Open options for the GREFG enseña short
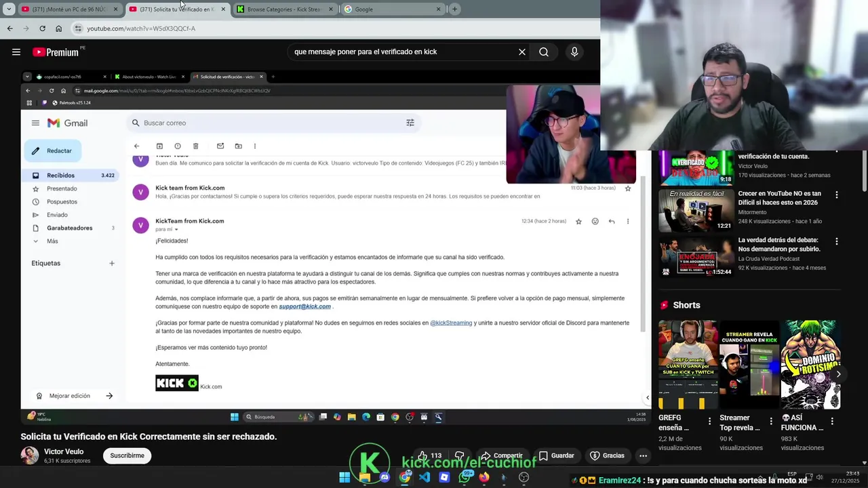 [x=710, y=422]
